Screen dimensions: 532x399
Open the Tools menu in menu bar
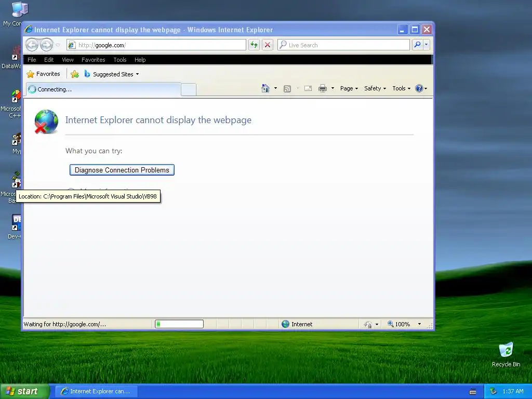120,60
